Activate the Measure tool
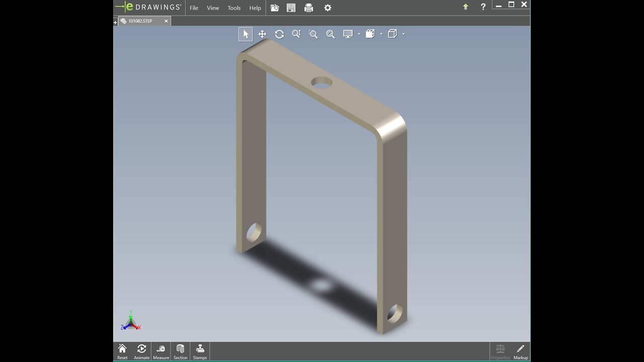 tap(161, 351)
